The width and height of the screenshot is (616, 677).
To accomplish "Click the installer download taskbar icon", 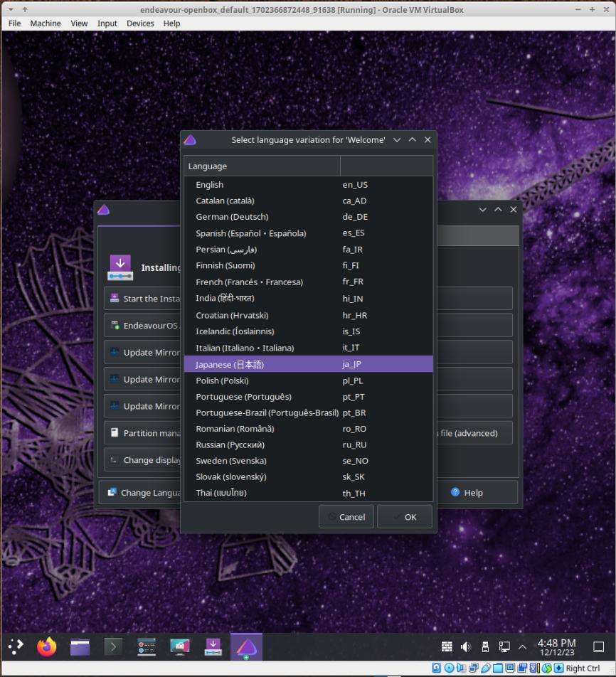I will [213, 647].
